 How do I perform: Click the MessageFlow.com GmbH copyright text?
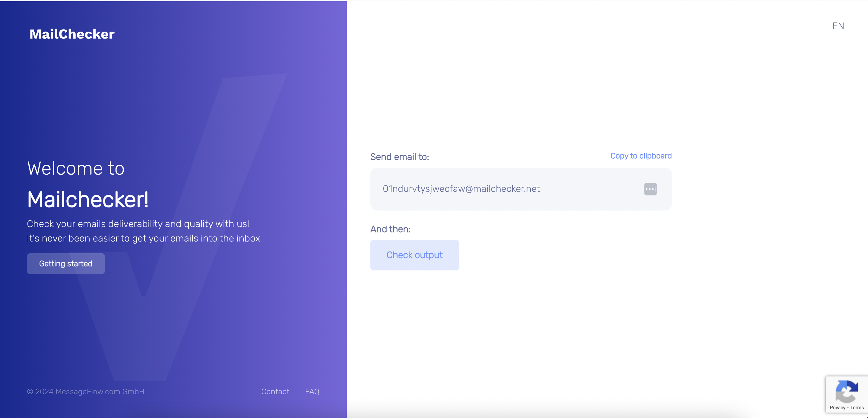(x=85, y=391)
